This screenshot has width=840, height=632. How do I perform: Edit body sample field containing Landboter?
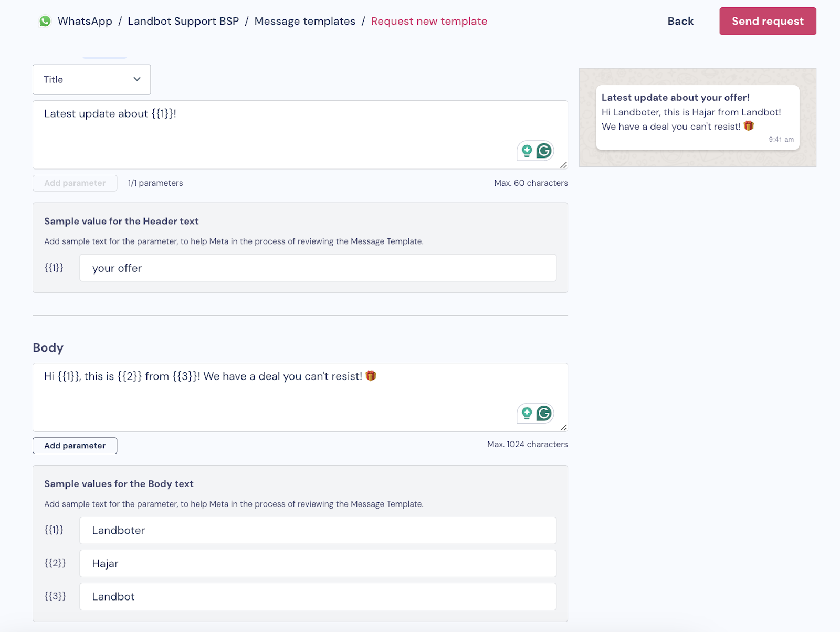click(x=318, y=530)
